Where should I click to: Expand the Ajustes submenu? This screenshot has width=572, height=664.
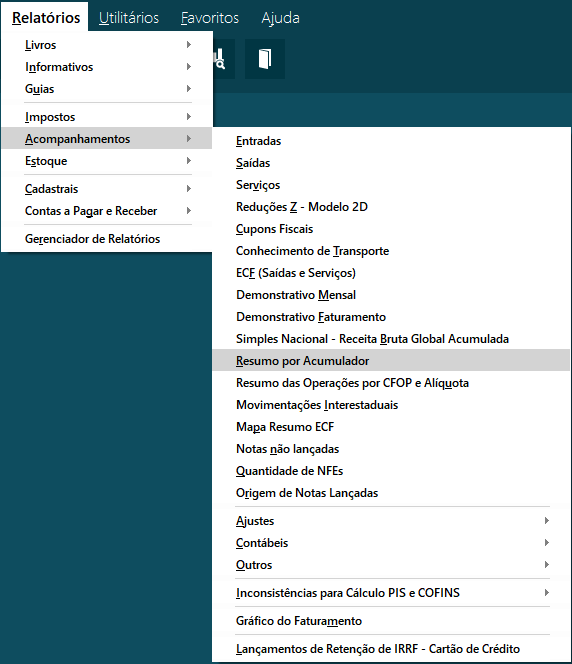click(391, 521)
